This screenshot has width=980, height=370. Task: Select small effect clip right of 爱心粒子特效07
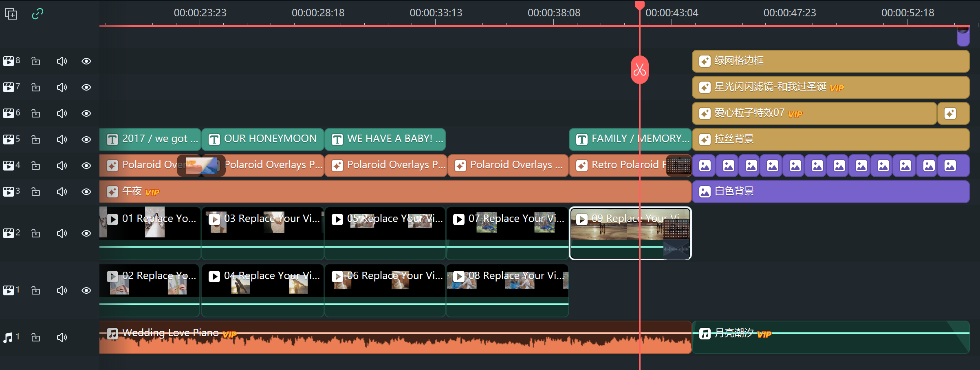[953, 113]
